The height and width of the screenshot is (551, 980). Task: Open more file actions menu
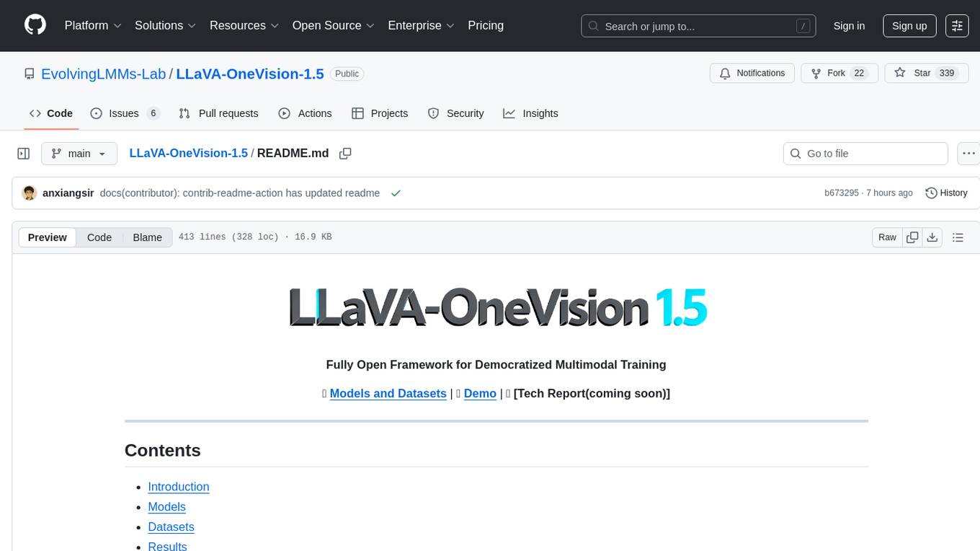(x=968, y=154)
